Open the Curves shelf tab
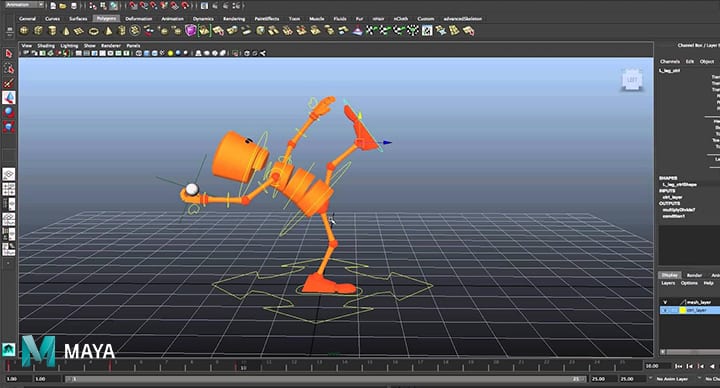720x388 pixels. pyautogui.click(x=53, y=19)
